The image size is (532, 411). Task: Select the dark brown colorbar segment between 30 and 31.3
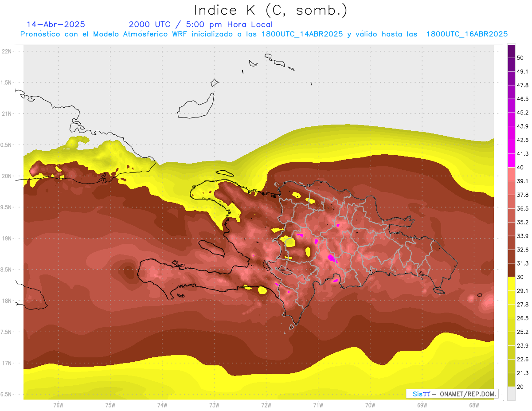pyautogui.click(x=511, y=270)
